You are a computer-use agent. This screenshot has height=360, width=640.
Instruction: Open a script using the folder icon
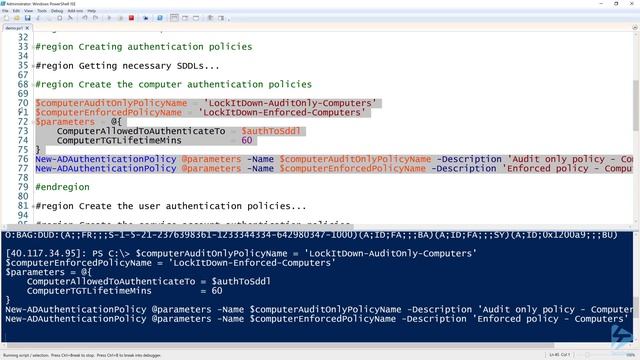click(17, 18)
